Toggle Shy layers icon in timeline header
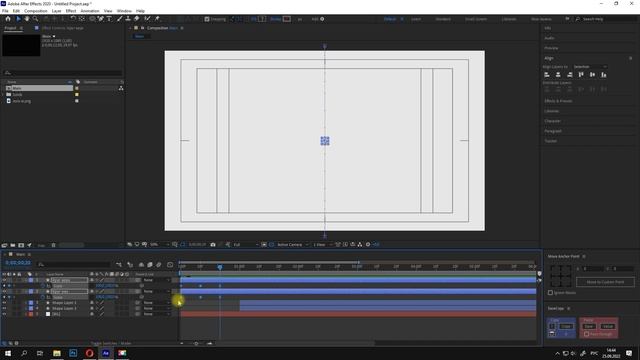 (x=141, y=264)
